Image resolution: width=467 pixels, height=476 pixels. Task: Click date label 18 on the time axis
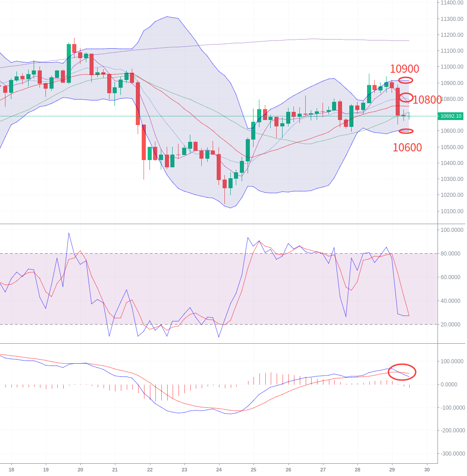11,470
